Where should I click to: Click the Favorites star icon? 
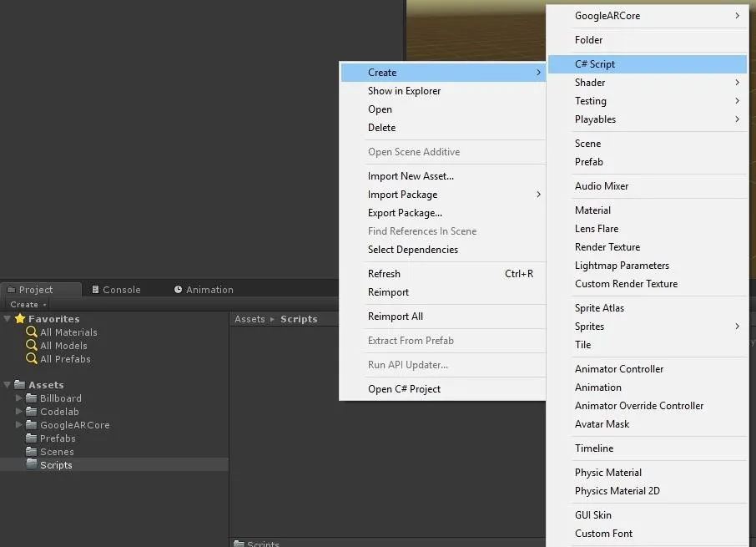[20, 318]
